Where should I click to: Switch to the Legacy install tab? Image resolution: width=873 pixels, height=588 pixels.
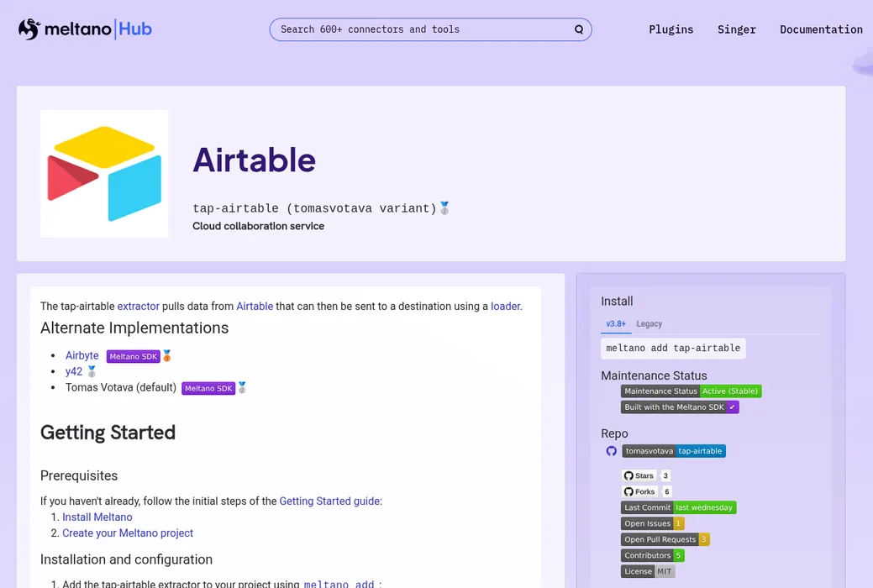649,323
